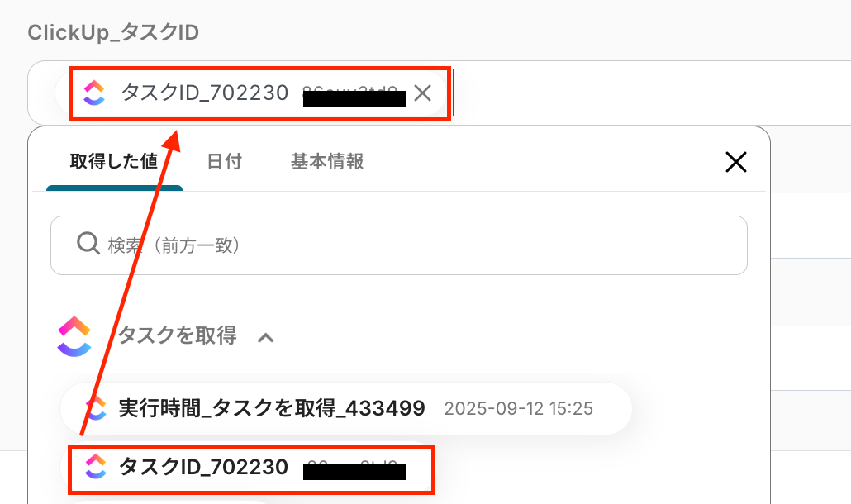Choose タスクID_702230 from the list
The height and width of the screenshot is (504, 851).
point(251,469)
